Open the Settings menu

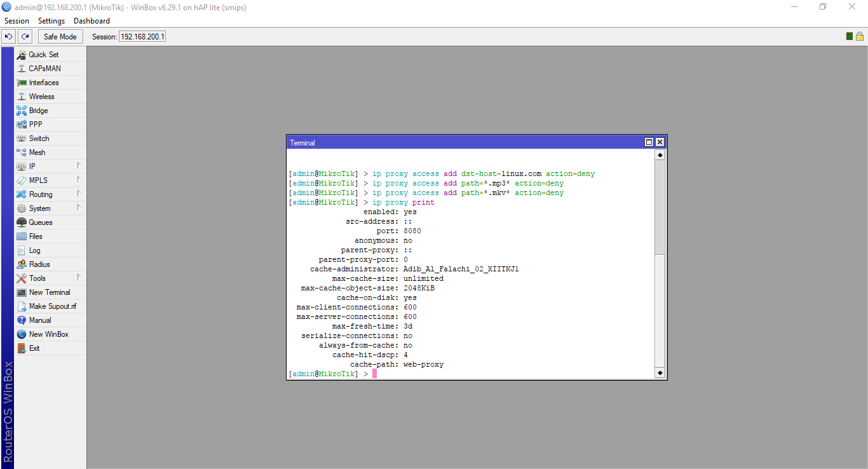click(51, 21)
